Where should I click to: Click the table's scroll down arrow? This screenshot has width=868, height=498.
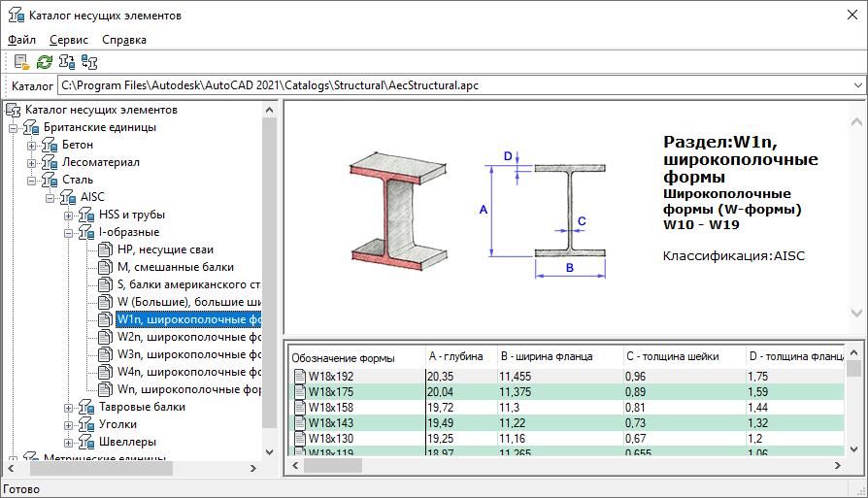pos(853,449)
